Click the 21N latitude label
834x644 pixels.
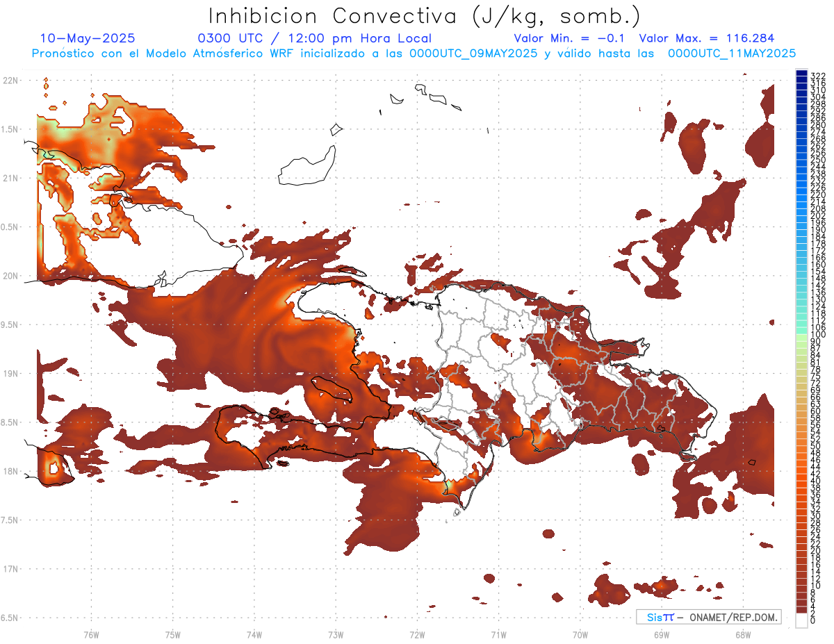click(x=10, y=178)
